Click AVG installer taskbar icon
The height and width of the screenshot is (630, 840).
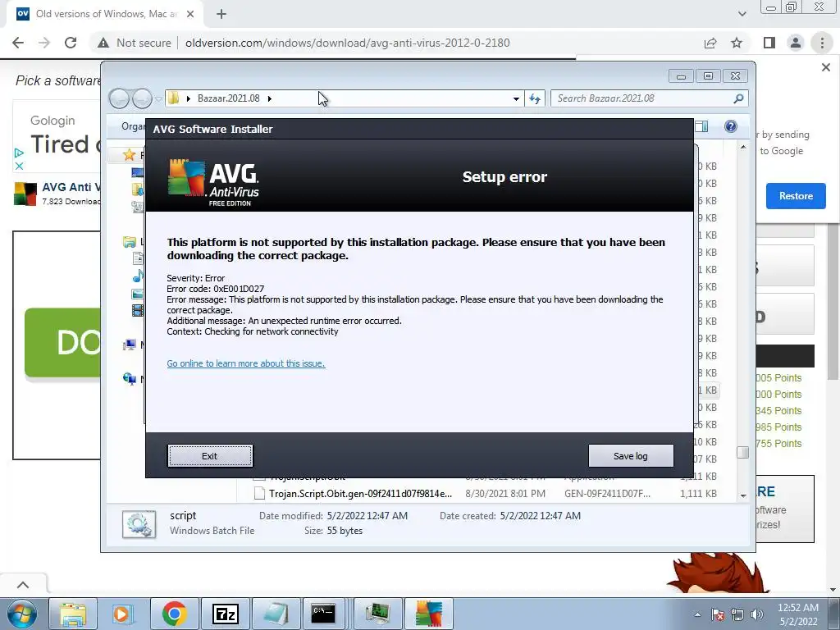coord(429,614)
